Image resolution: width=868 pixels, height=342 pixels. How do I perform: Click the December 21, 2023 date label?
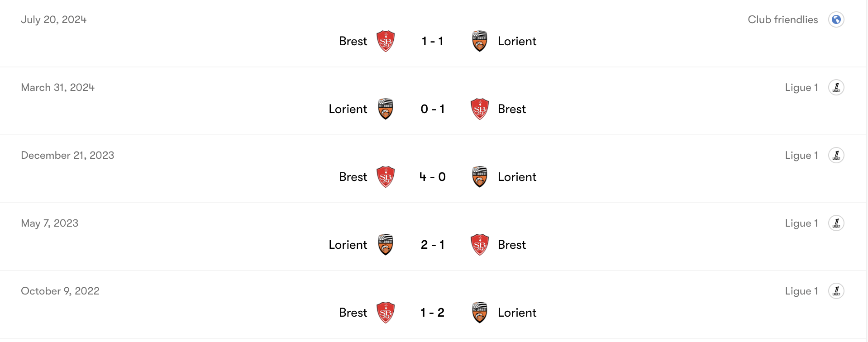coord(67,155)
